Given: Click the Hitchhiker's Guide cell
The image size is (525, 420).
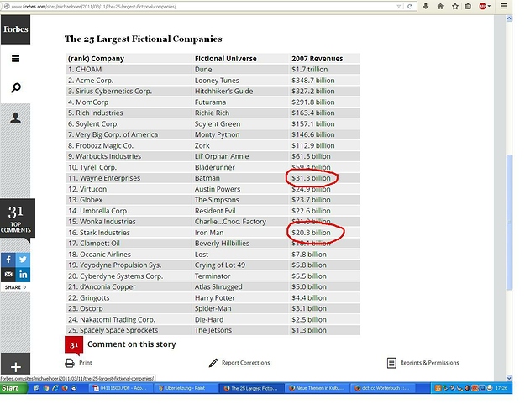Looking at the screenshot, I should (240, 91).
